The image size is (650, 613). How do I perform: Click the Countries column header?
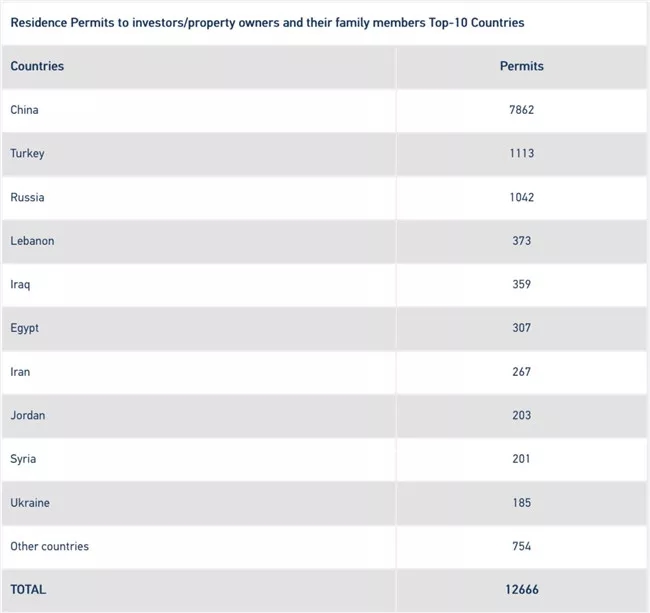pyautogui.click(x=37, y=66)
